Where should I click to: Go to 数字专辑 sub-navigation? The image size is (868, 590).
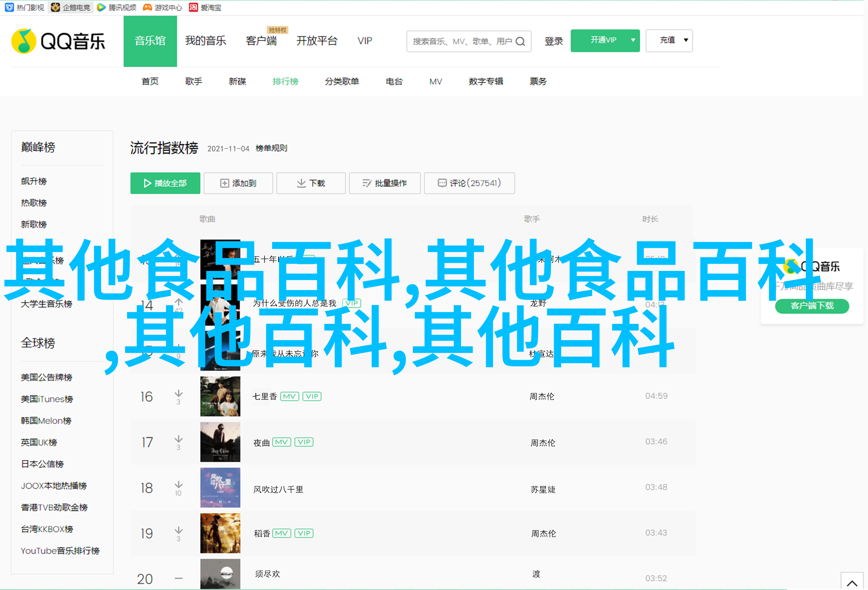pos(486,81)
